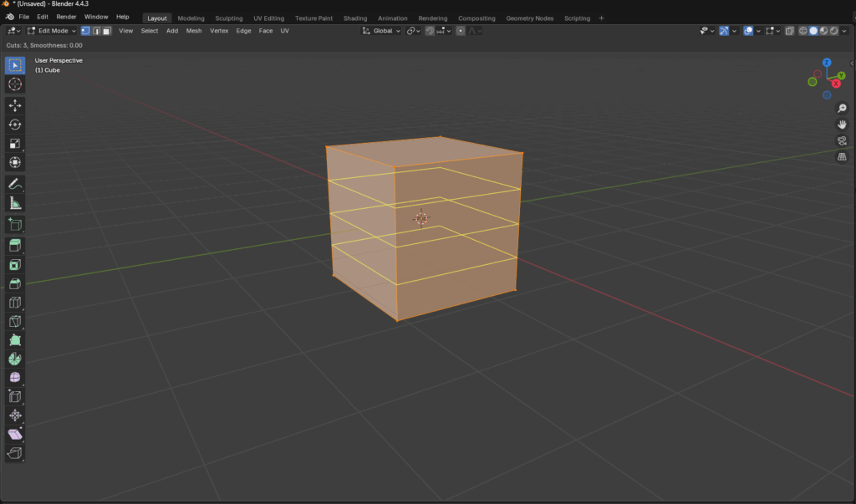This screenshot has width=856, height=504.
Task: Activate the 3D Cursor tool
Action: point(15,84)
